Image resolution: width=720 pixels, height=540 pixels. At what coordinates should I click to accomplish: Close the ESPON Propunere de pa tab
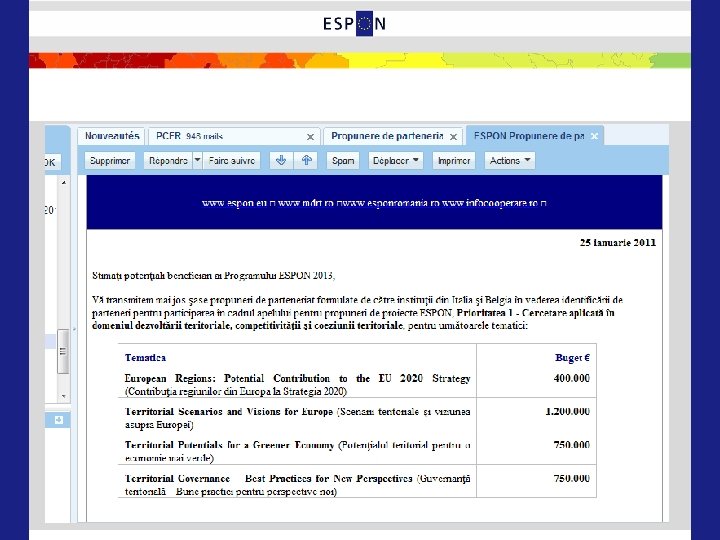click(594, 136)
